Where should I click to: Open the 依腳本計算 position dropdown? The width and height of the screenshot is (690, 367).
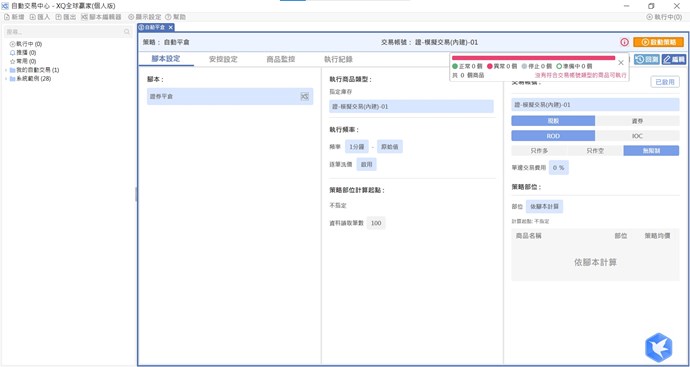click(544, 206)
